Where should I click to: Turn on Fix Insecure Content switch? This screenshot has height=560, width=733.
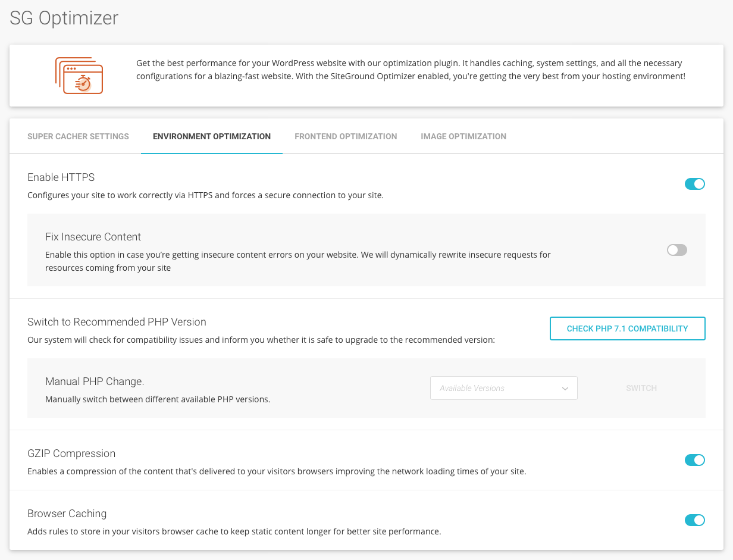pyautogui.click(x=677, y=250)
